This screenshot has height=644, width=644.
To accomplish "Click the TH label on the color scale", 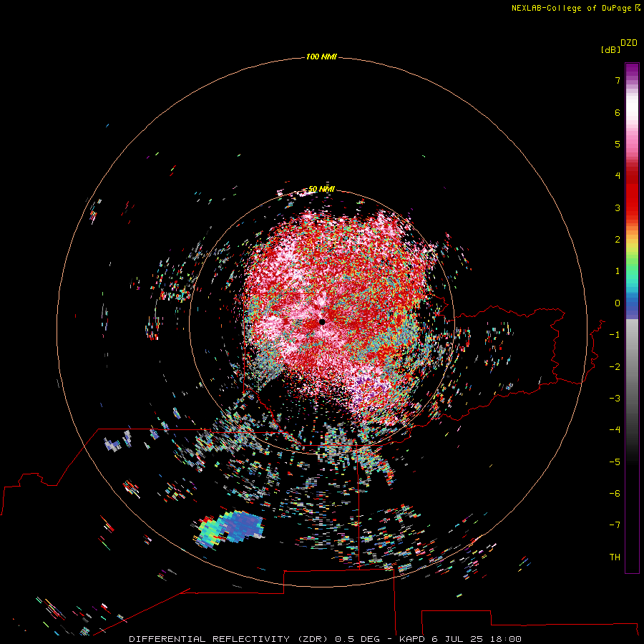I will (615, 557).
